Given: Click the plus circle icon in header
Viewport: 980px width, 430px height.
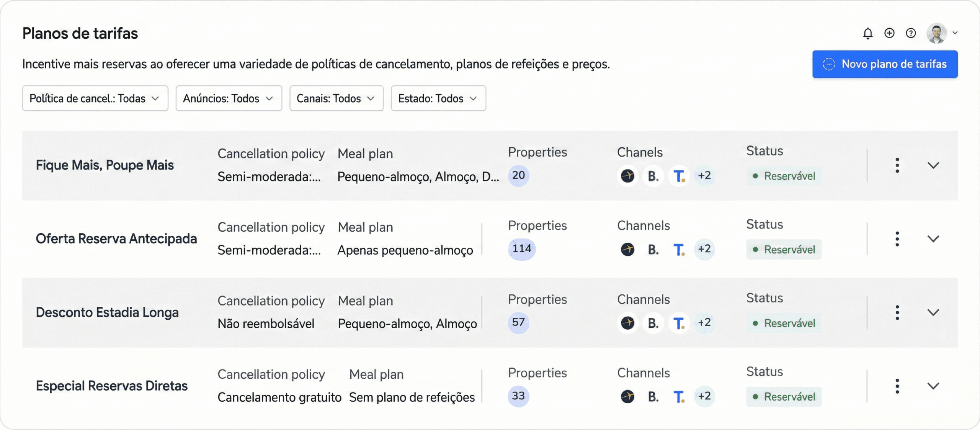Looking at the screenshot, I should 890,33.
